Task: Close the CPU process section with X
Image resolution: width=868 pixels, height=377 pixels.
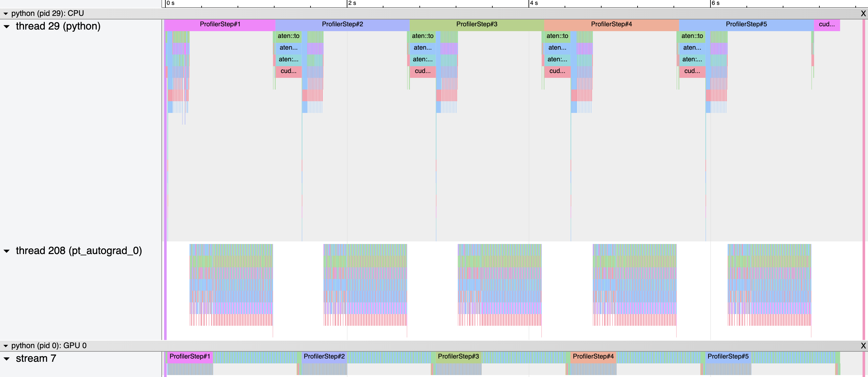Action: pos(863,14)
